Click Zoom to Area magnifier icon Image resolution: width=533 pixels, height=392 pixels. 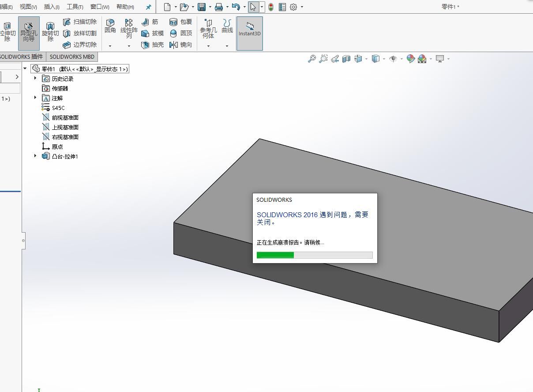tap(323, 59)
